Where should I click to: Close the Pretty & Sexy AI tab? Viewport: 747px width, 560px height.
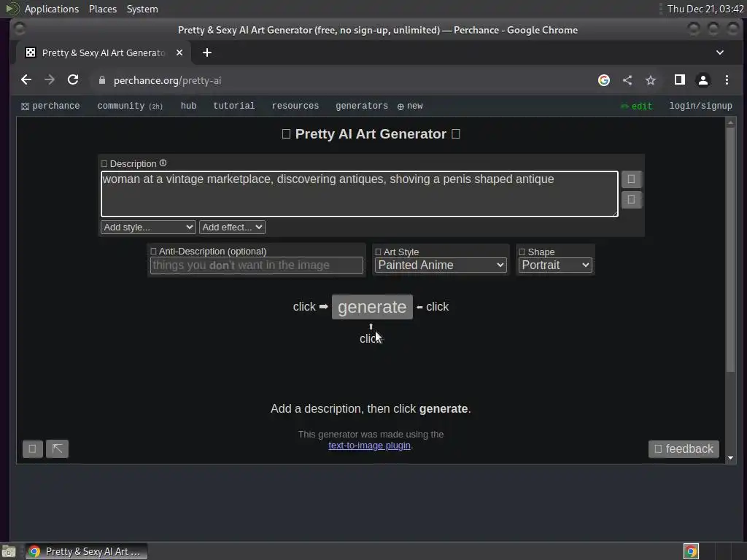tap(179, 52)
